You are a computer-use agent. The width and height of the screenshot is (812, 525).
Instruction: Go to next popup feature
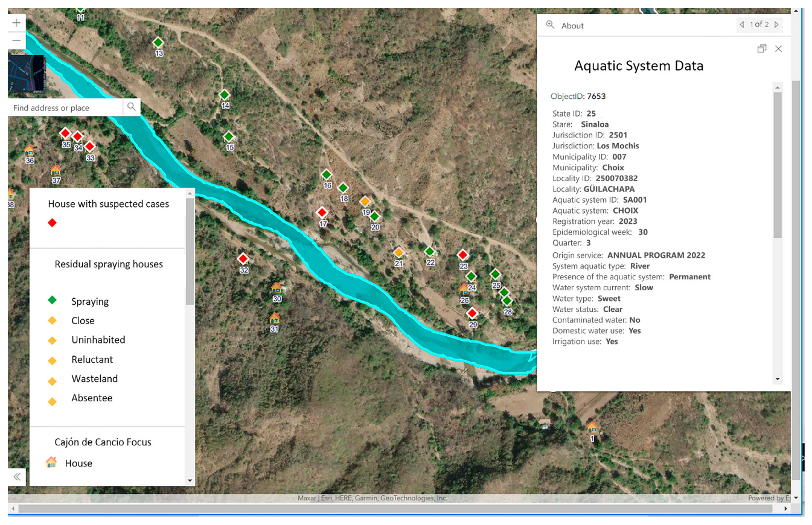(x=777, y=25)
